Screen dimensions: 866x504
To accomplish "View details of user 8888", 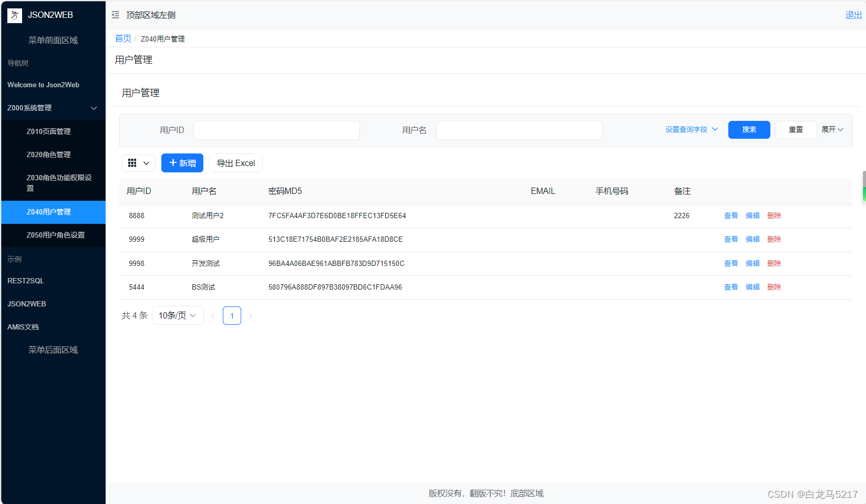I will 731,215.
